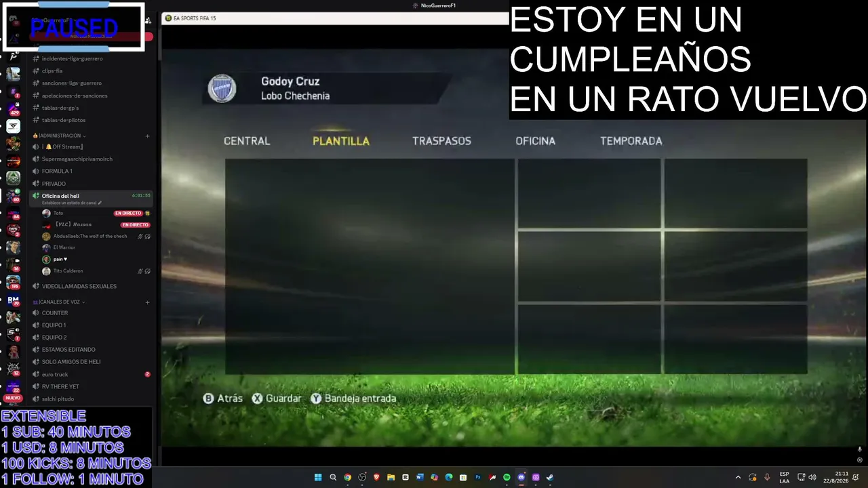Open the tablas-de-pilotos channel
The image size is (868, 488).
64,120
